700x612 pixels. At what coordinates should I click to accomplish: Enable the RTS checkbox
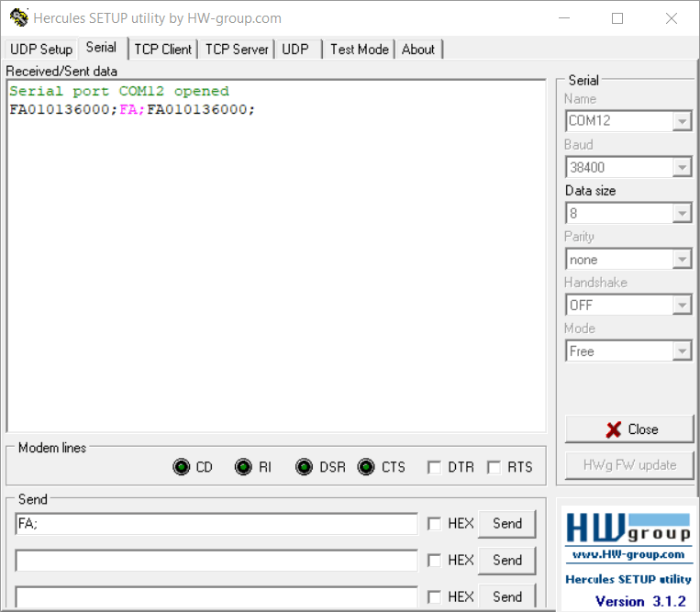(x=494, y=468)
